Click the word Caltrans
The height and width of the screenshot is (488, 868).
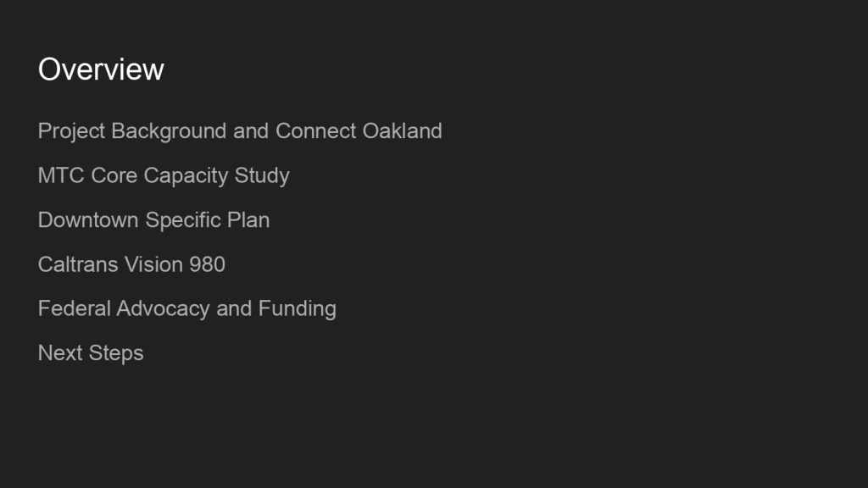78,264
